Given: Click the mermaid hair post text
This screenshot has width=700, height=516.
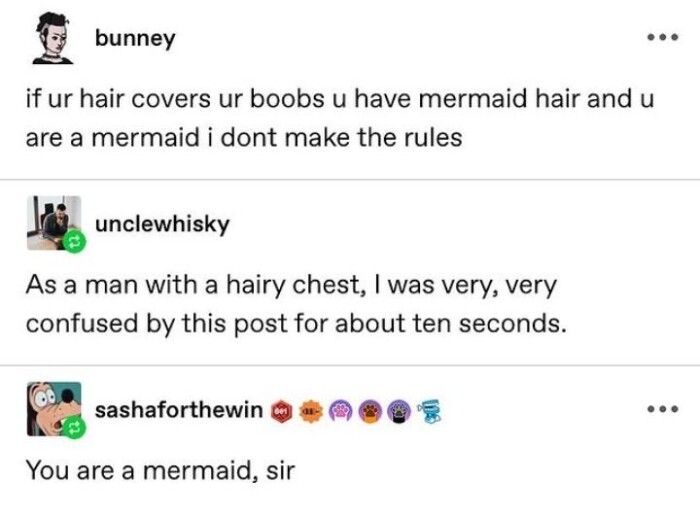Looking at the screenshot, I should (x=339, y=118).
